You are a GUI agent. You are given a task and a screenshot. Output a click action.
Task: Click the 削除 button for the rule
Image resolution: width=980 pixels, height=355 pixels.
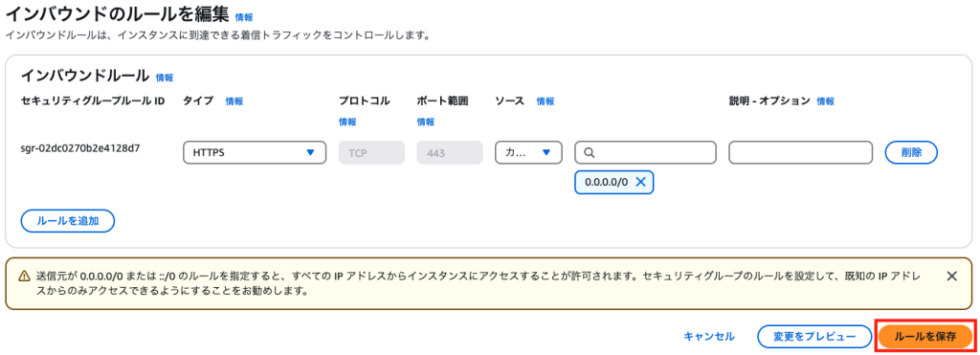[x=911, y=152]
